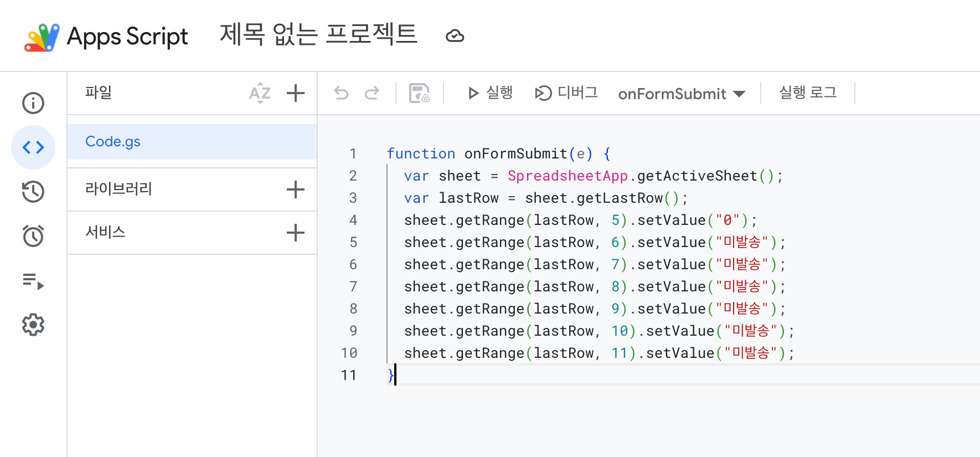Add a service using the plus icon

[296, 233]
